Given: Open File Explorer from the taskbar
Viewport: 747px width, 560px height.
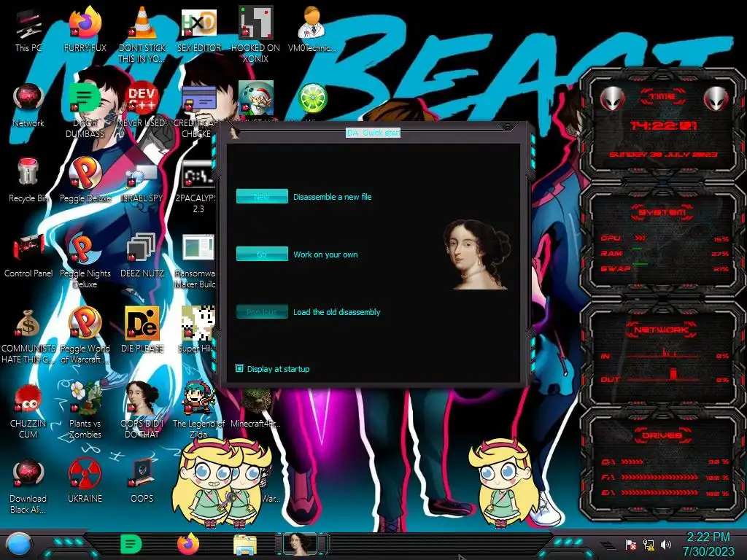Looking at the screenshot, I should [245, 545].
